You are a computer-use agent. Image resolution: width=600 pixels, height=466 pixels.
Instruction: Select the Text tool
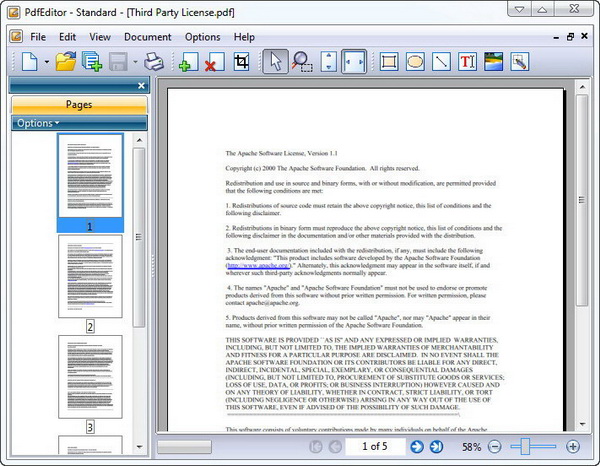click(467, 62)
